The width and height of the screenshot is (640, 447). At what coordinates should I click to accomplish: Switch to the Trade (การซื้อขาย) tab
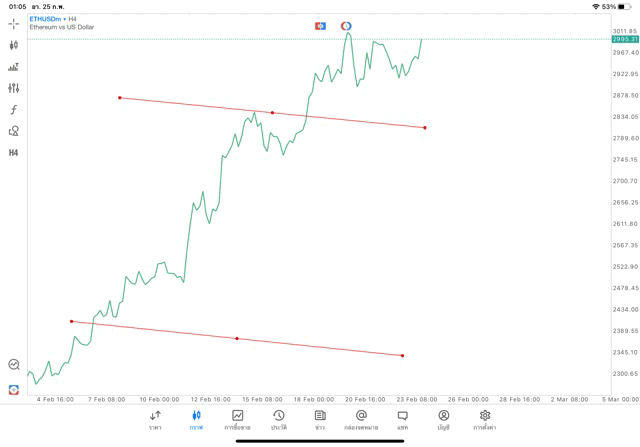(x=237, y=419)
